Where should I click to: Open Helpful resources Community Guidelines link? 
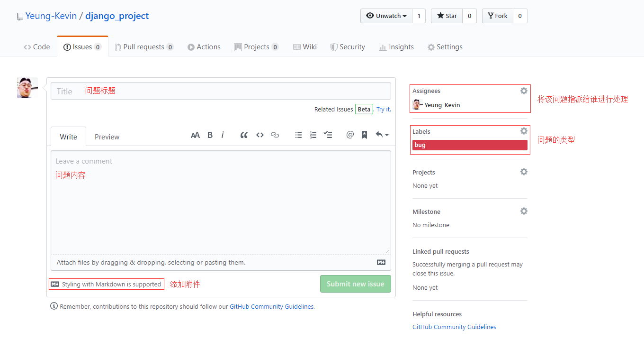tap(454, 327)
